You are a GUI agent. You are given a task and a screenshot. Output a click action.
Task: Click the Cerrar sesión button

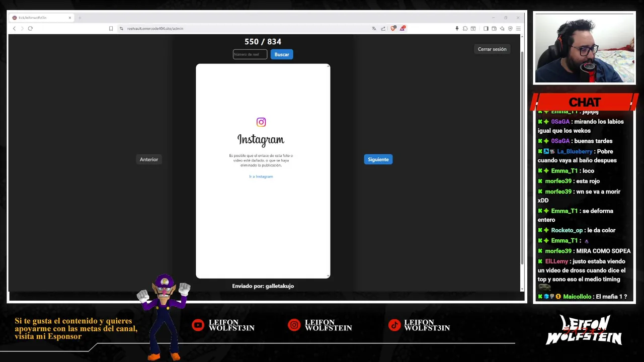(492, 49)
